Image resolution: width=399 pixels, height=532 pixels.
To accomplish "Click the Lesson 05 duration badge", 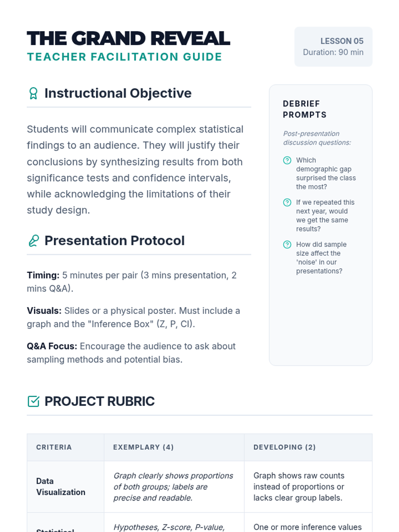I will point(333,47).
